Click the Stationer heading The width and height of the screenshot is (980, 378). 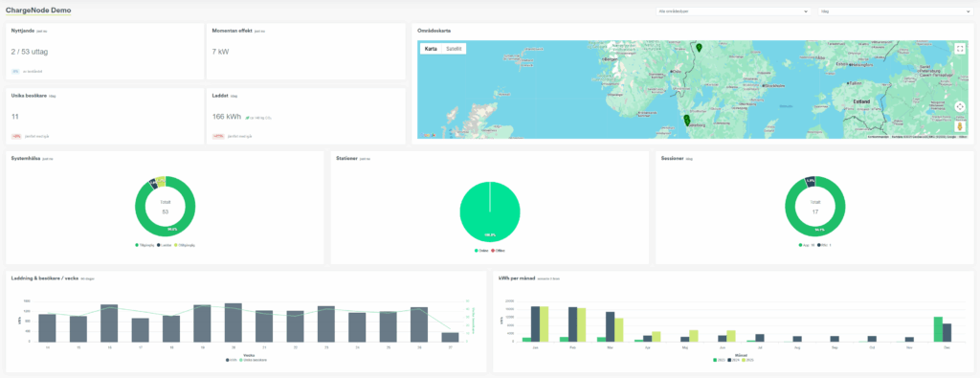tap(346, 158)
